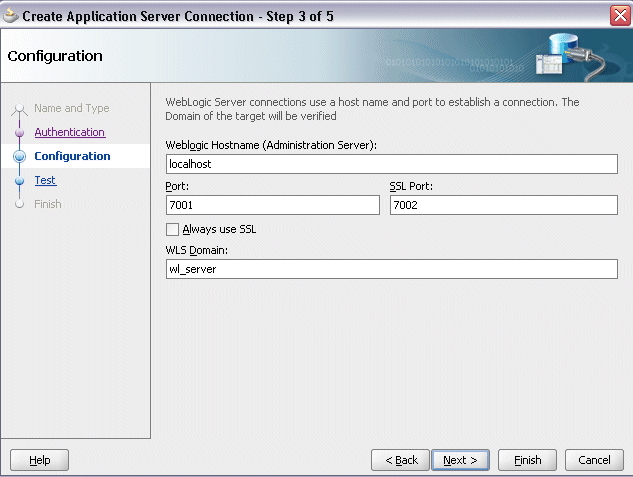Screen dimensions: 633x477
Task: Click the Finish button at bottom
Action: coord(527,460)
